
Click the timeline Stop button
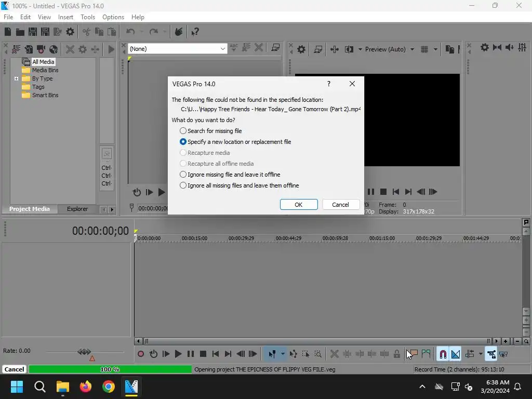203,354
